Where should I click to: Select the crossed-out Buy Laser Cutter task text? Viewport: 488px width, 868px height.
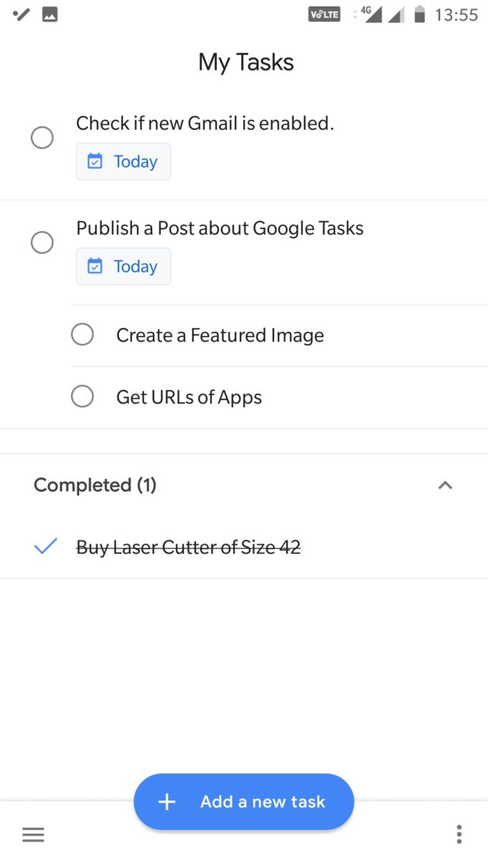click(x=187, y=547)
